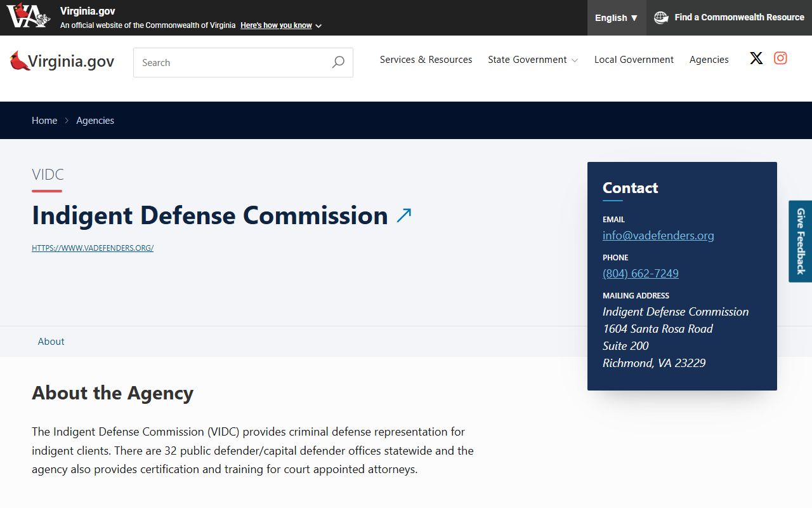Click the VIDC abbreviation label
This screenshot has height=508, width=812.
coord(48,175)
